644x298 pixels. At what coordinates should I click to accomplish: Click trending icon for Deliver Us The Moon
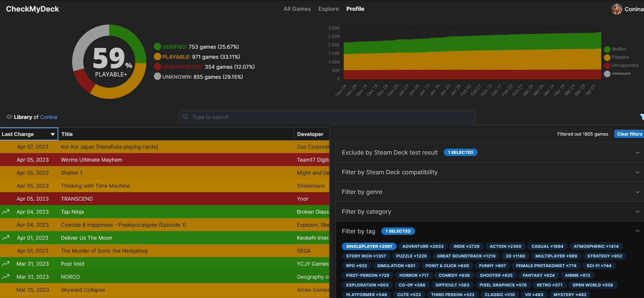(x=6, y=238)
